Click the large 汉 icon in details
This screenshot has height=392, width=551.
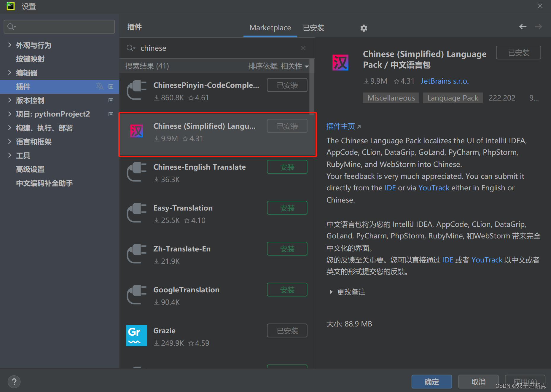(x=340, y=63)
